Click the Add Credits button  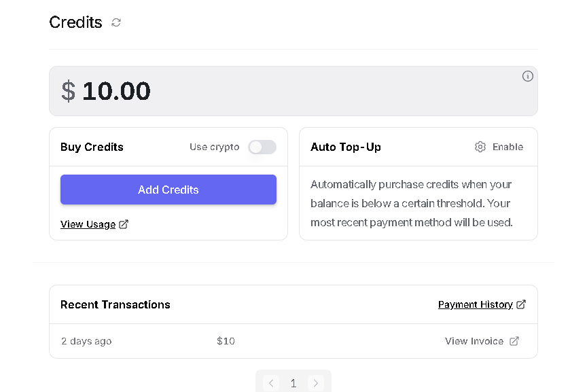coord(168,190)
